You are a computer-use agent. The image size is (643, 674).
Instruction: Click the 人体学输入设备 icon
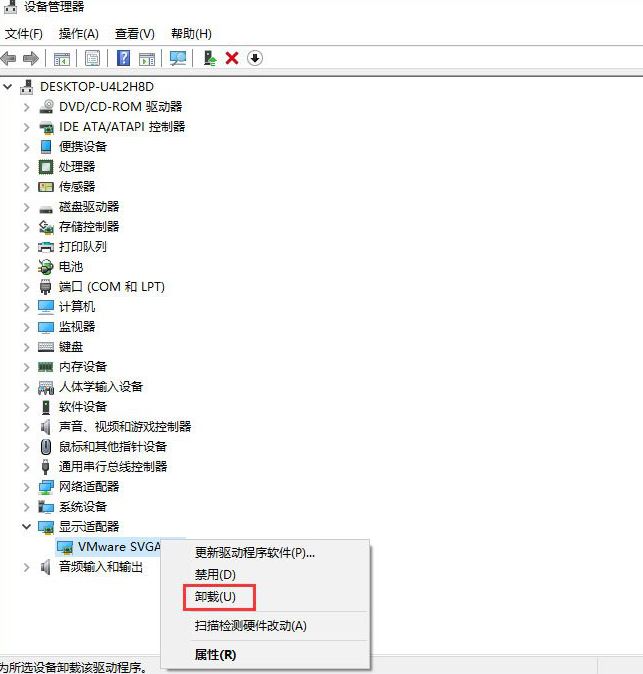[x=46, y=387]
